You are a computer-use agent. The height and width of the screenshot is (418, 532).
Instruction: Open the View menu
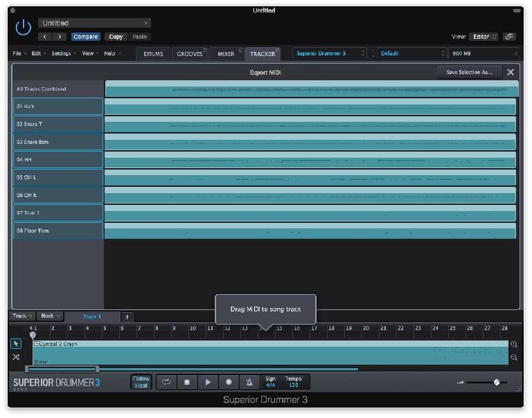tap(90, 53)
